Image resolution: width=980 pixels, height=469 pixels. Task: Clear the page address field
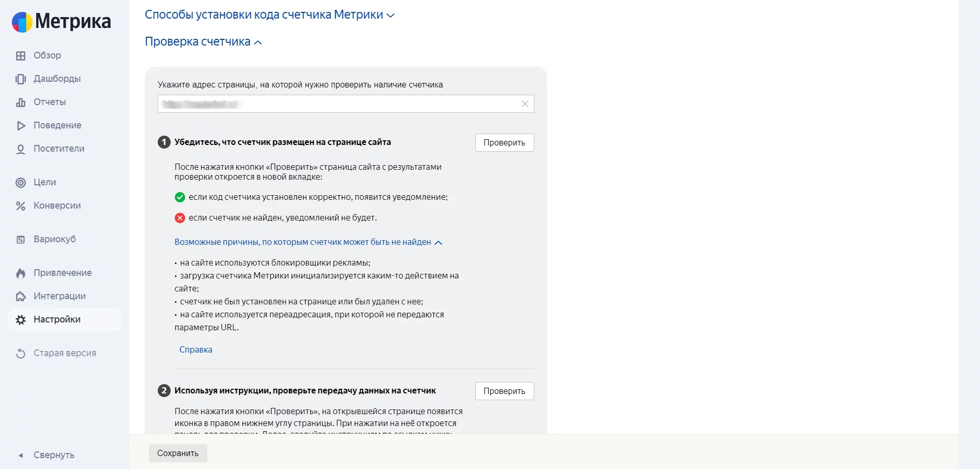click(525, 104)
